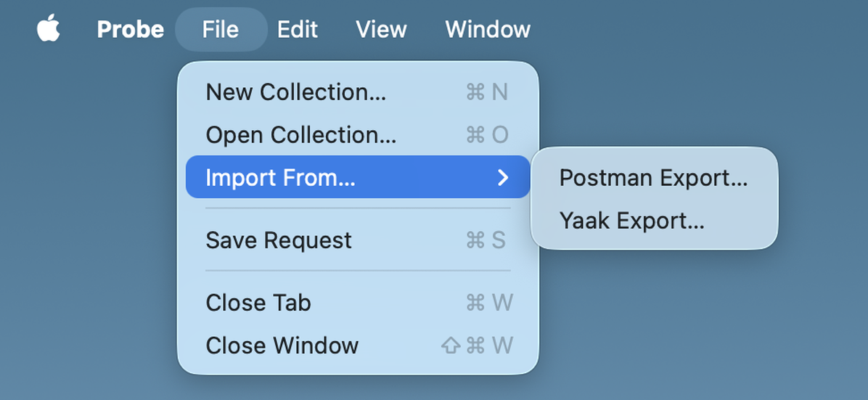
Task: Choose Close Window from the File menu
Action: click(358, 346)
